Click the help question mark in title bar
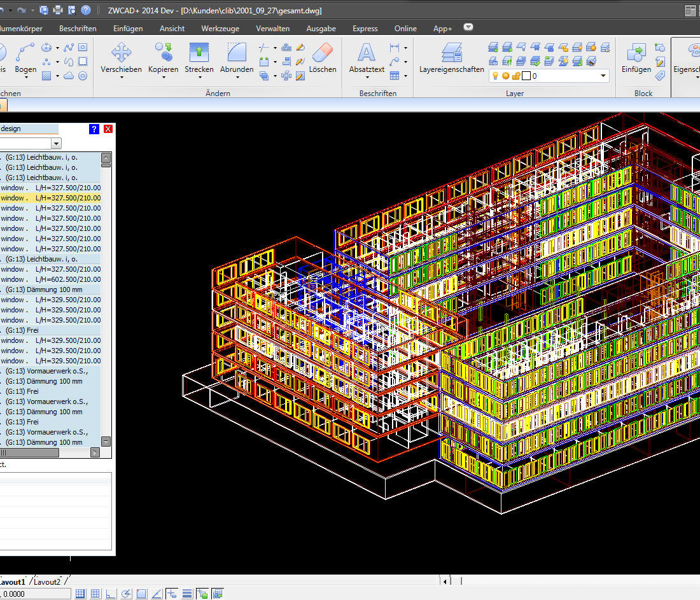This screenshot has width=700, height=600. click(x=85, y=10)
